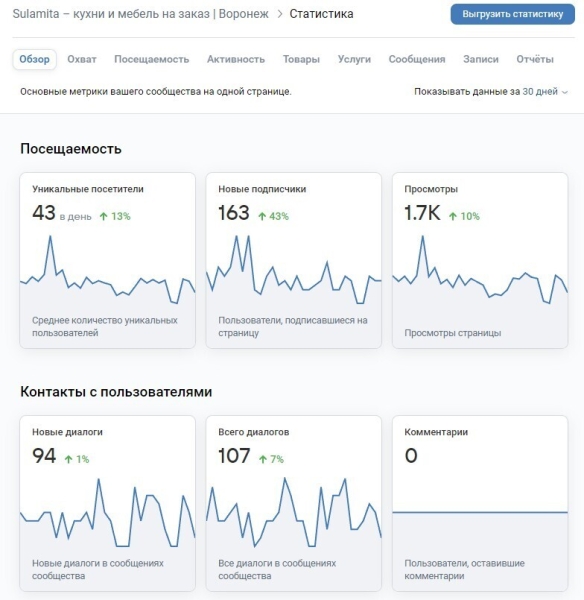Go to the Активность tab
This screenshot has width=584, height=600.
236,59
